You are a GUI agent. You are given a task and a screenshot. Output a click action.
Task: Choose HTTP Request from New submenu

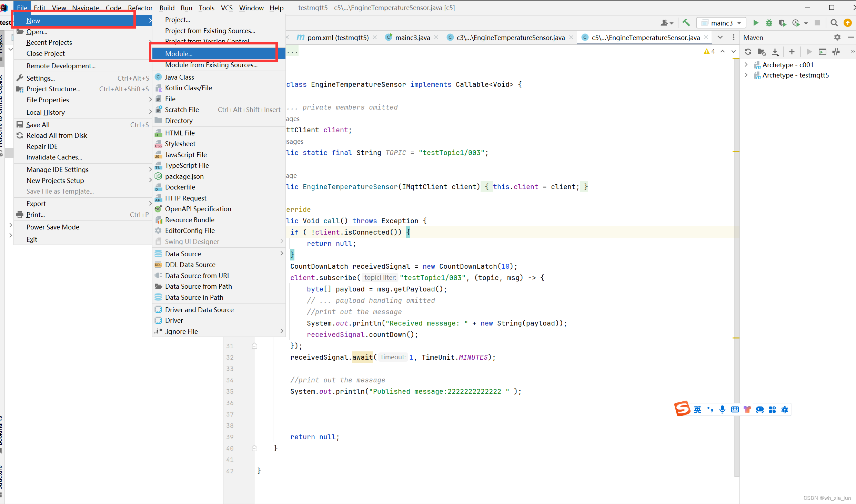click(219, 198)
